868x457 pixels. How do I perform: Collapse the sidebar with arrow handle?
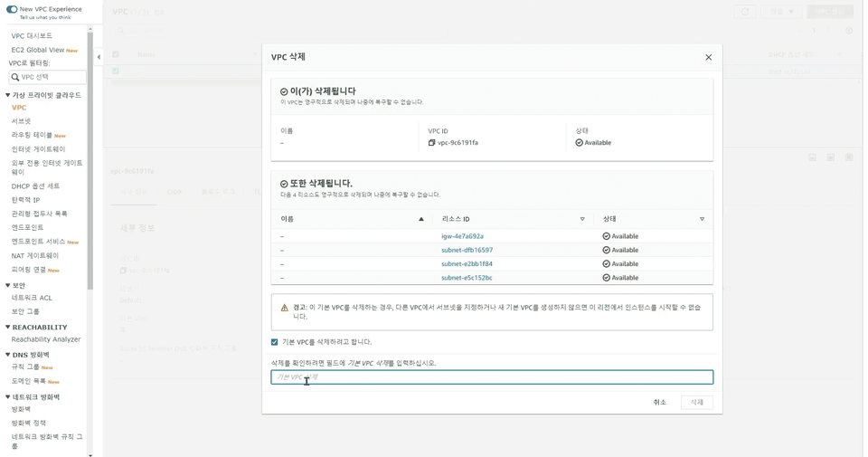click(x=99, y=57)
